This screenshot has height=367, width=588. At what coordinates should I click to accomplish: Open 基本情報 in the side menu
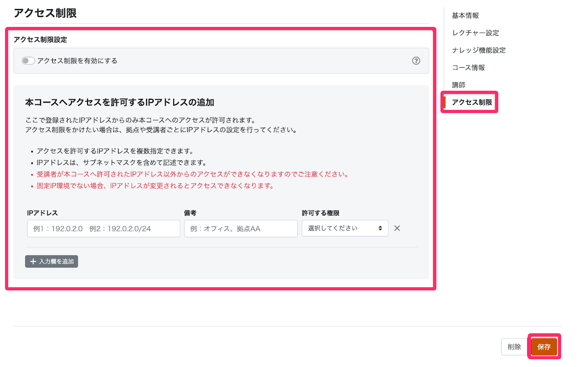465,16
